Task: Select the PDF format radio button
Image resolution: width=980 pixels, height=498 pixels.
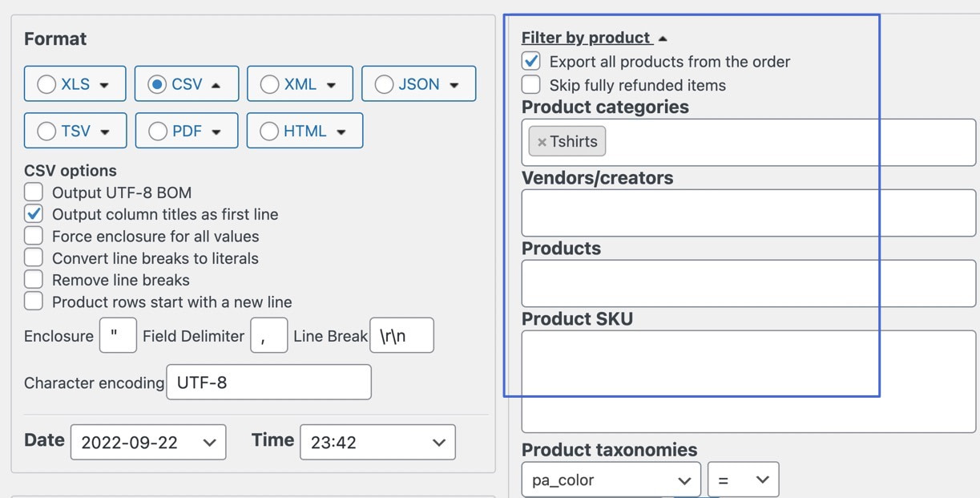Action: (158, 131)
